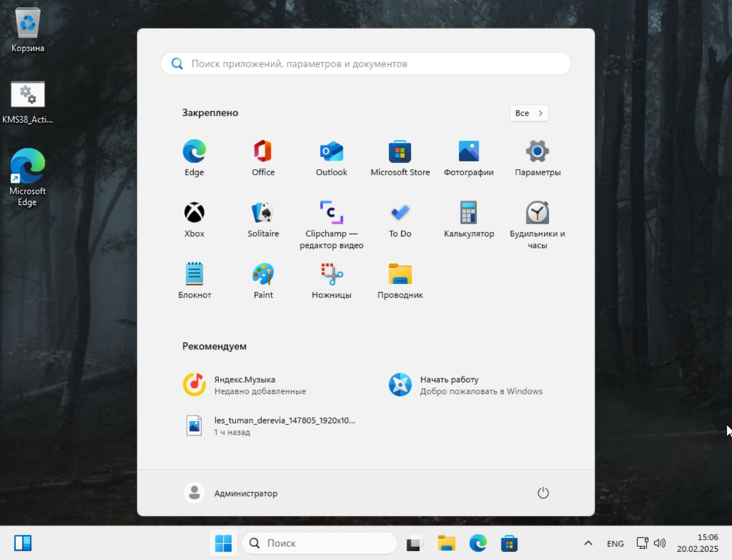Show all apps with Все button
Image resolution: width=732 pixels, height=560 pixels.
(529, 113)
